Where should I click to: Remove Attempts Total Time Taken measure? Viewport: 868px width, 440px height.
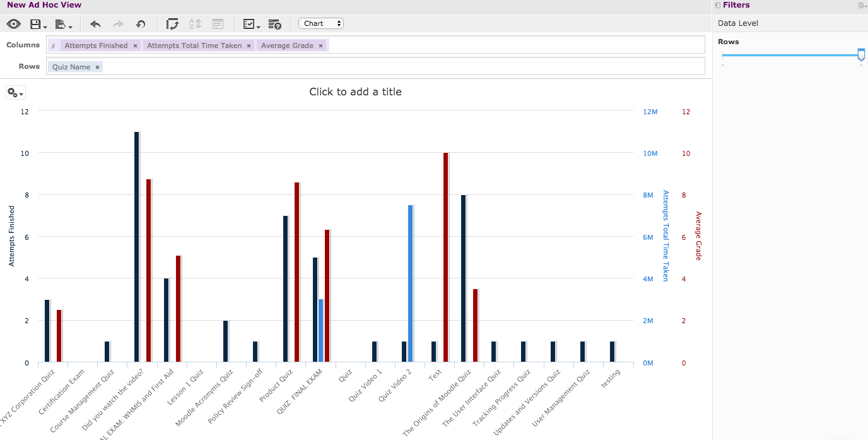249,45
